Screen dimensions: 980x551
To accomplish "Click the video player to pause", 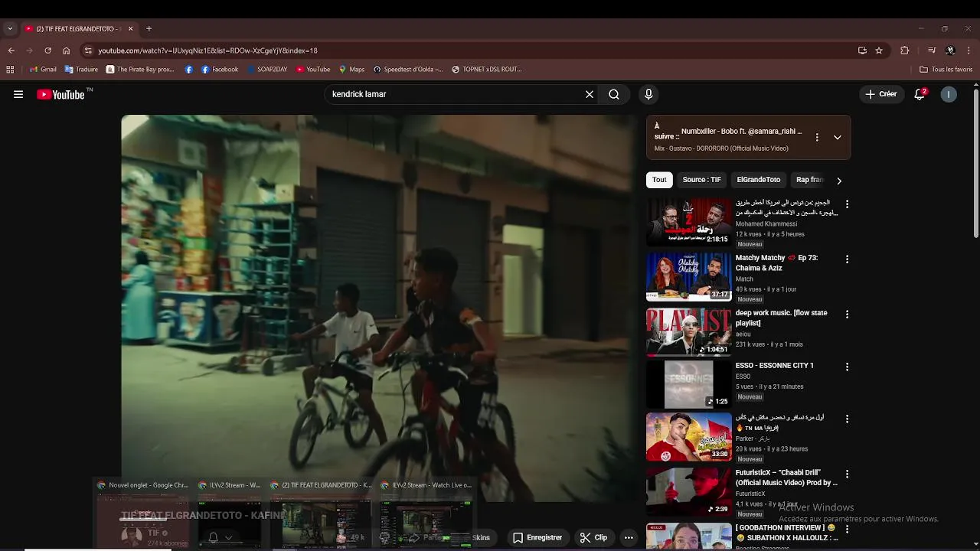I will coord(378,308).
